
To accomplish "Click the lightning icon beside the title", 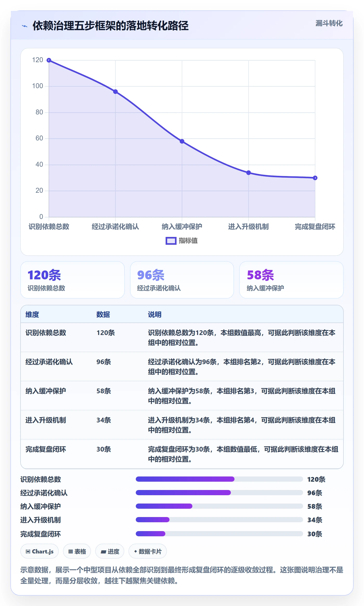I will tap(25, 26).
